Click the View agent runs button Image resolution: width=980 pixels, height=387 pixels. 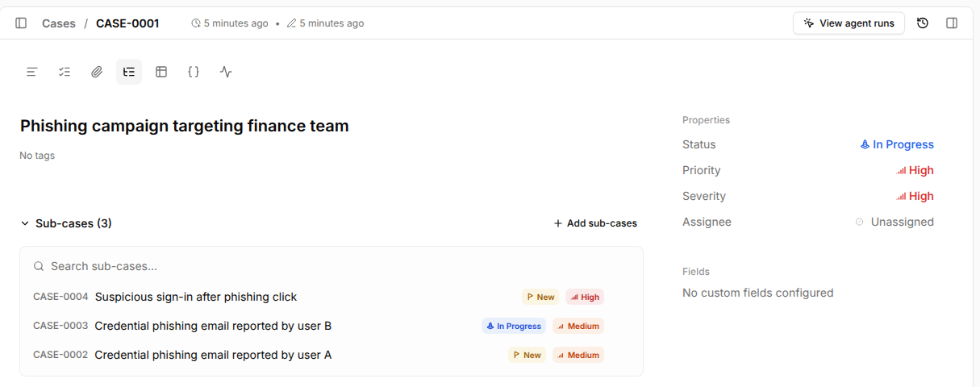849,23
